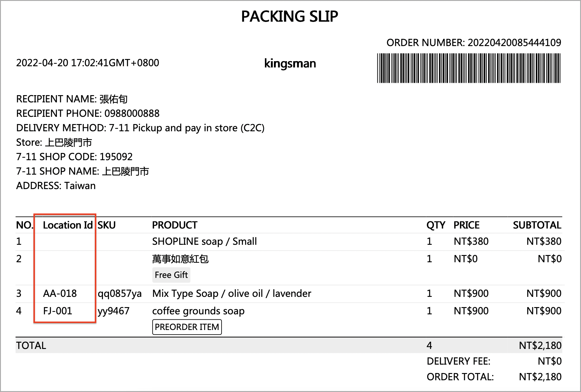Screen dimensions: 581x392
Task: Click the SKU column header
Action: pos(107,225)
